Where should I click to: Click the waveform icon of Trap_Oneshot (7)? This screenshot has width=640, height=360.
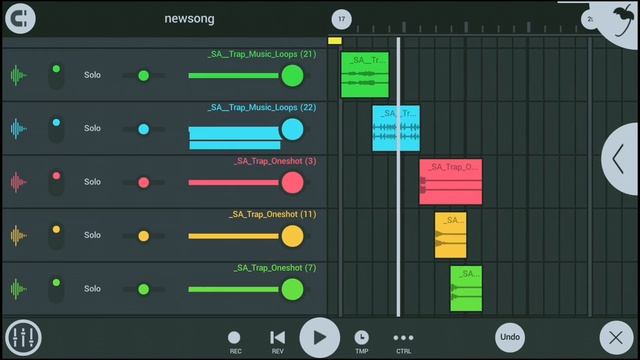tap(18, 289)
